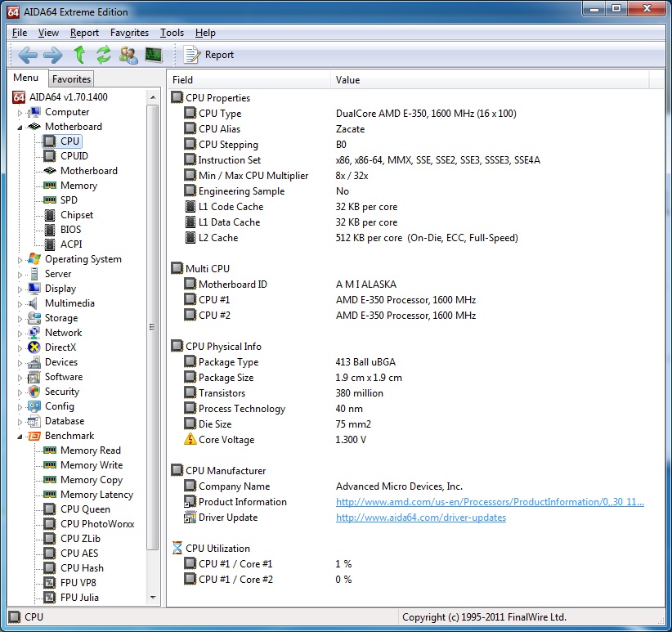Open the File menu
Image resolution: width=672 pixels, height=632 pixels.
pos(20,33)
